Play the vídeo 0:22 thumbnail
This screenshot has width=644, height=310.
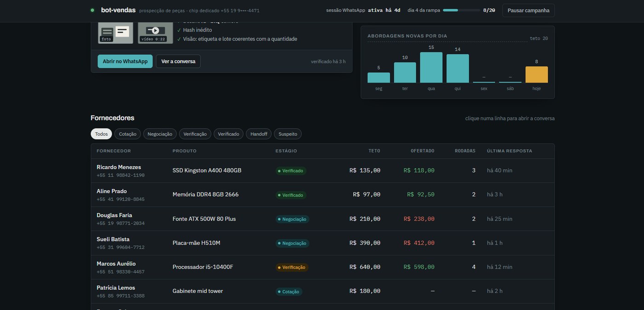point(155,33)
